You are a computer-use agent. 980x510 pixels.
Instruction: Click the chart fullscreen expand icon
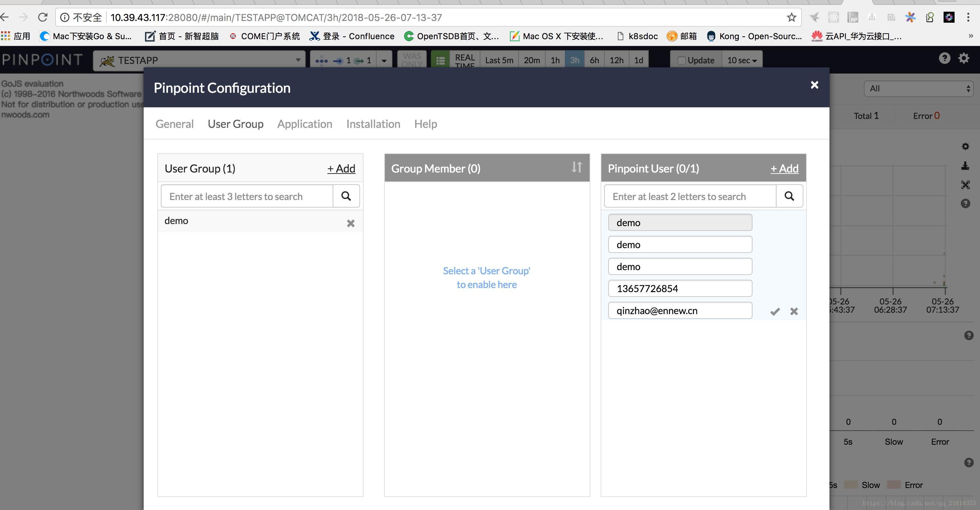pos(965,185)
